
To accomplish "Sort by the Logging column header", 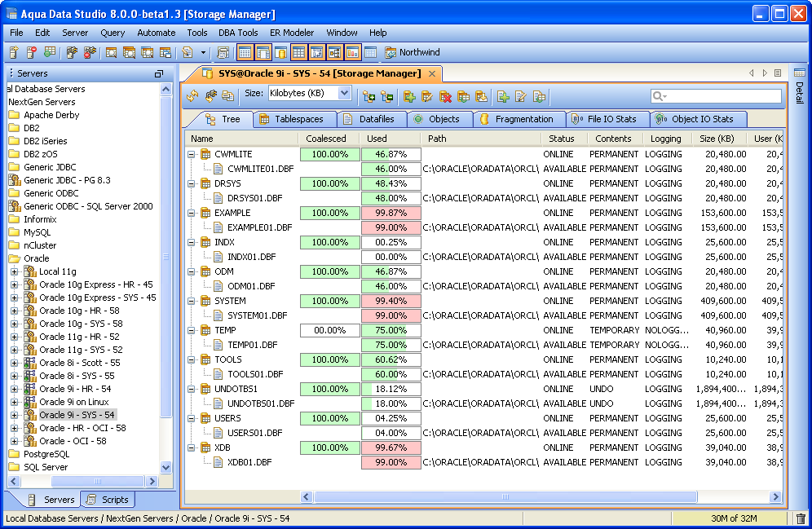I will [x=666, y=139].
